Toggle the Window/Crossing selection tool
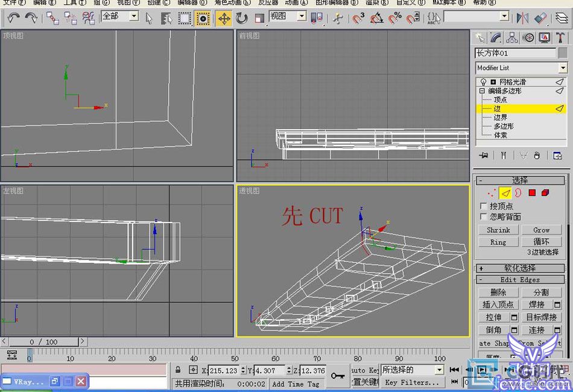Image resolution: width=573 pixels, height=392 pixels. [x=203, y=18]
